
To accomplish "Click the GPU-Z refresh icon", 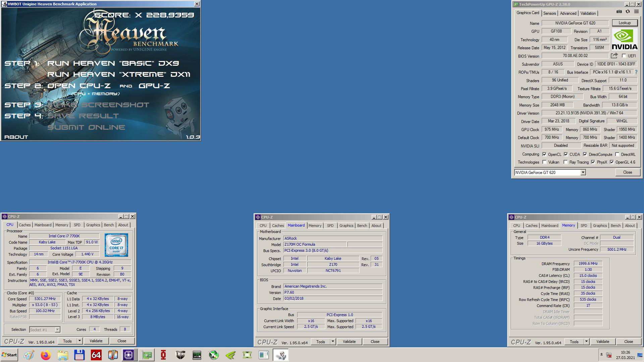I will pyautogui.click(x=628, y=12).
